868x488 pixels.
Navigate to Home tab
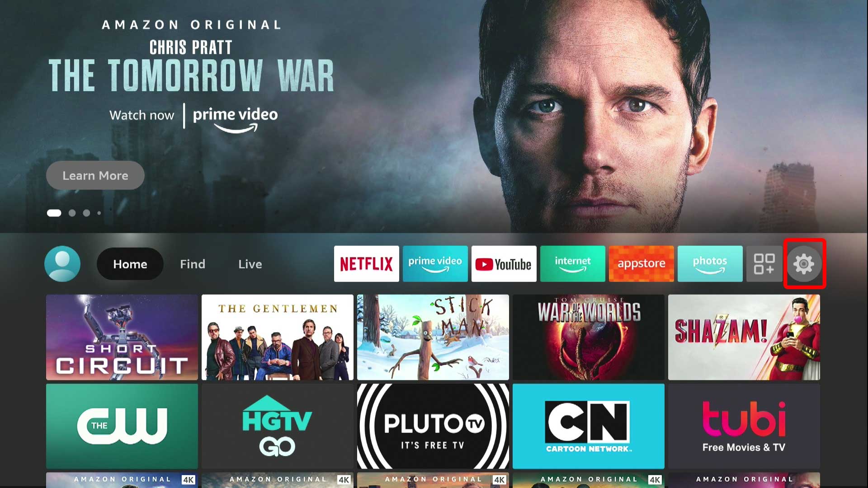(x=130, y=264)
